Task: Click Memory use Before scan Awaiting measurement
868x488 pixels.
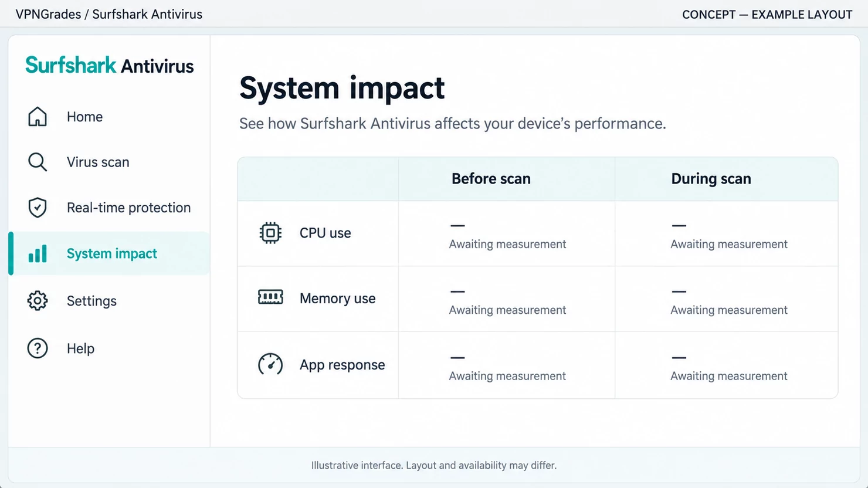Action: (507, 310)
